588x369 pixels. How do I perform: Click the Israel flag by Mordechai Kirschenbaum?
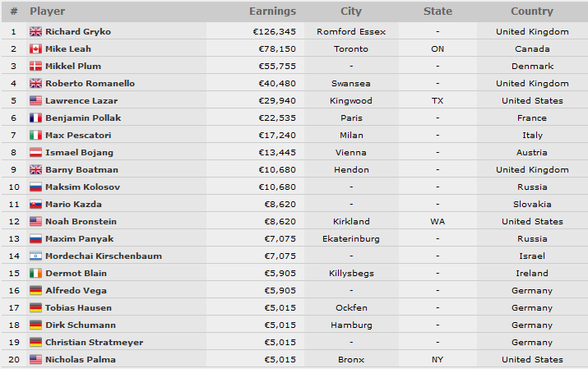pos(35,256)
